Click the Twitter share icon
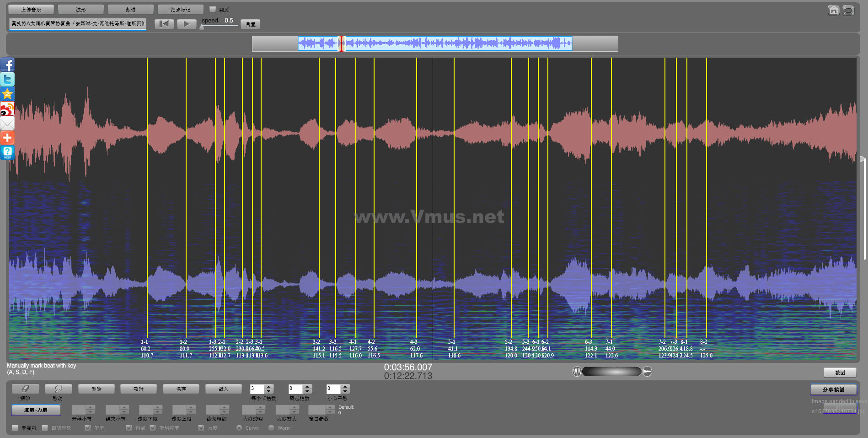Screen dimensions: 868x438 [x=7, y=80]
